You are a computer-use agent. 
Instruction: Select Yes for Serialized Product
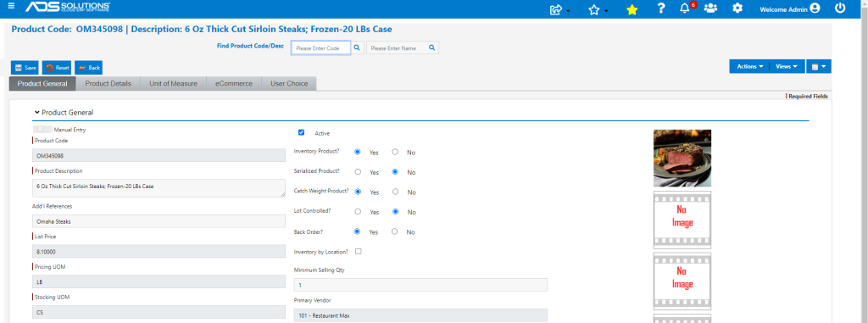pos(358,172)
